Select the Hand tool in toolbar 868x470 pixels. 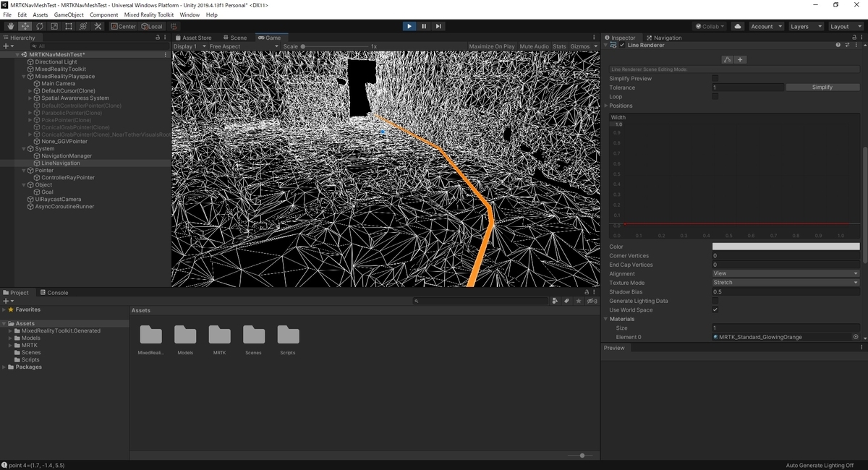click(x=10, y=26)
